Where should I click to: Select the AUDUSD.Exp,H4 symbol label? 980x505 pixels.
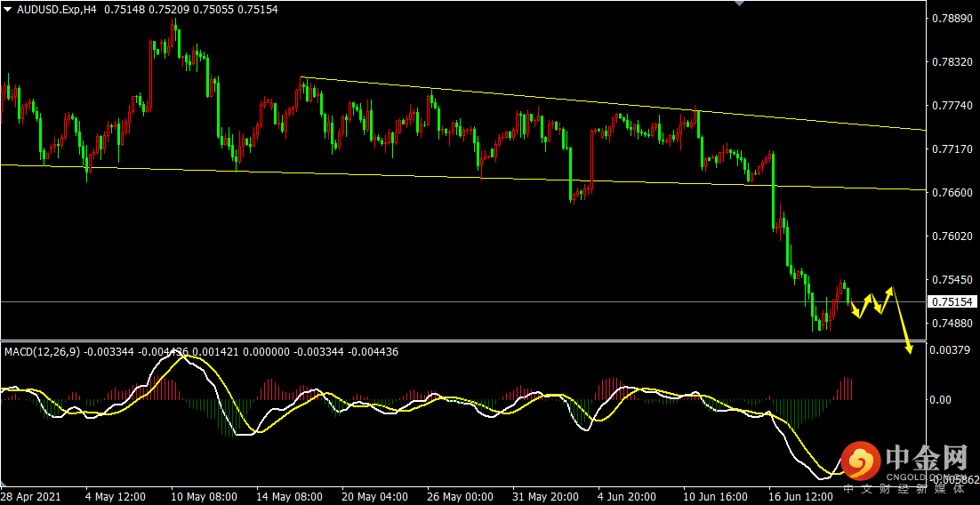point(58,10)
